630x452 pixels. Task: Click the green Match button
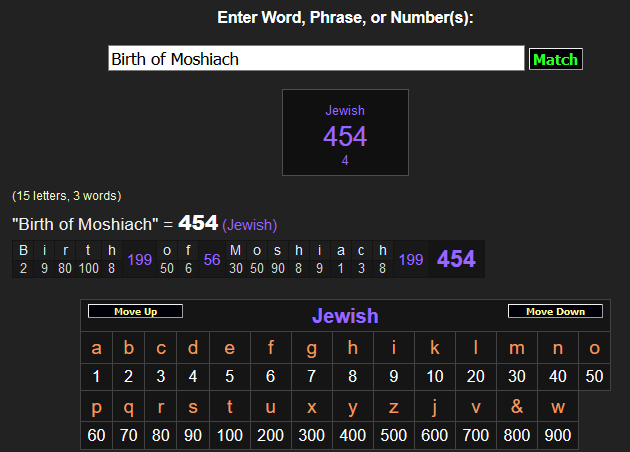point(556,59)
